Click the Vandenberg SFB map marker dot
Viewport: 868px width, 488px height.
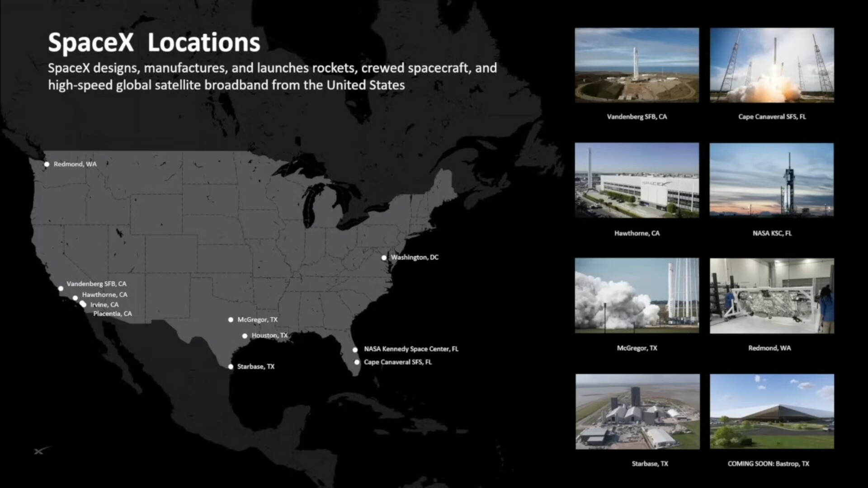tap(61, 288)
